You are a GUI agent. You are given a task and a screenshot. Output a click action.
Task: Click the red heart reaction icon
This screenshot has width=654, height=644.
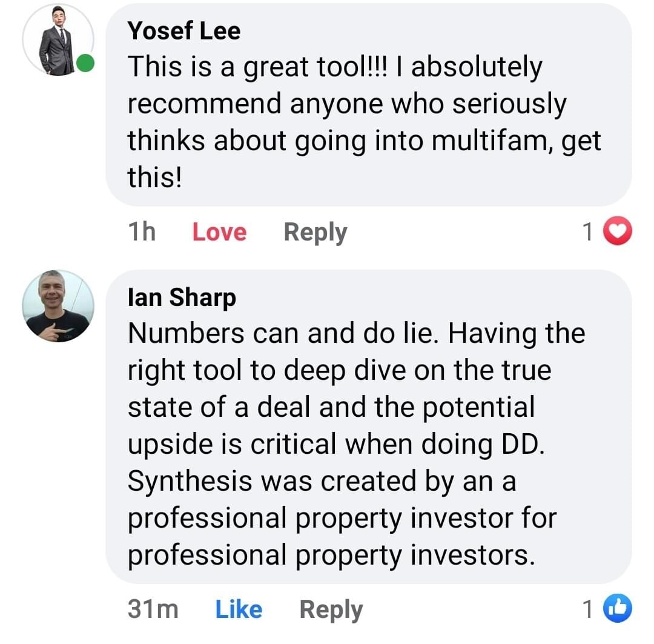(618, 231)
